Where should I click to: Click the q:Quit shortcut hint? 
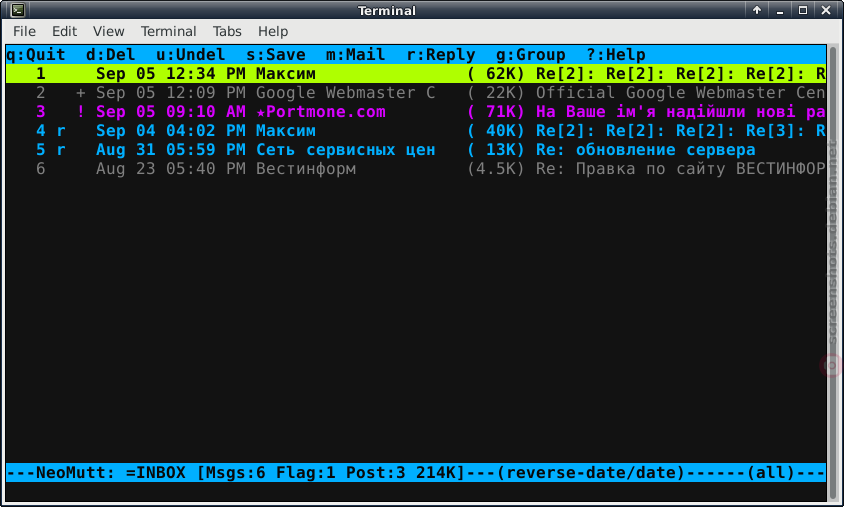point(36,55)
